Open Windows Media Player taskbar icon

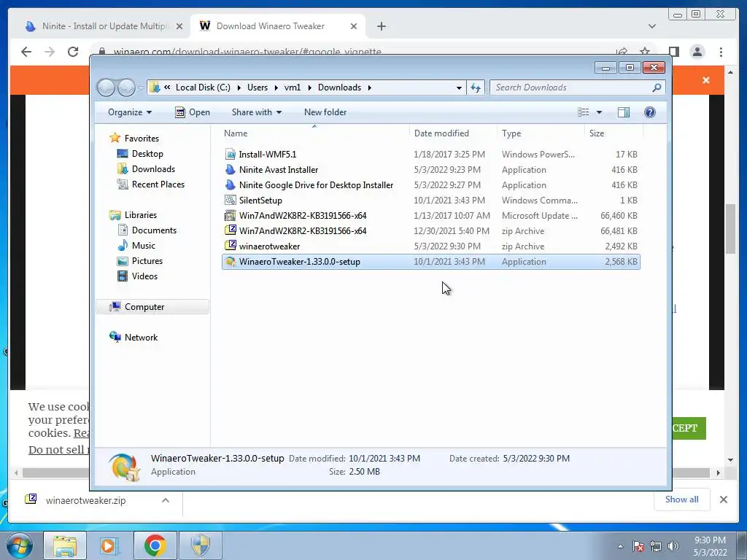pos(109,545)
